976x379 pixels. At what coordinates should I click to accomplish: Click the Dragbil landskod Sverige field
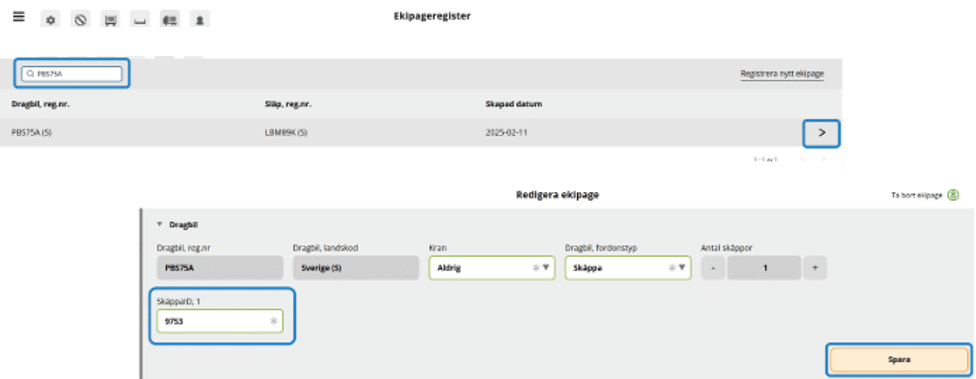click(x=356, y=268)
